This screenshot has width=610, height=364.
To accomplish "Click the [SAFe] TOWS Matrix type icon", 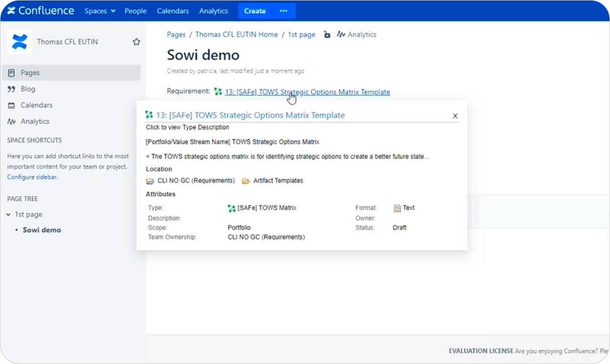I will [232, 208].
